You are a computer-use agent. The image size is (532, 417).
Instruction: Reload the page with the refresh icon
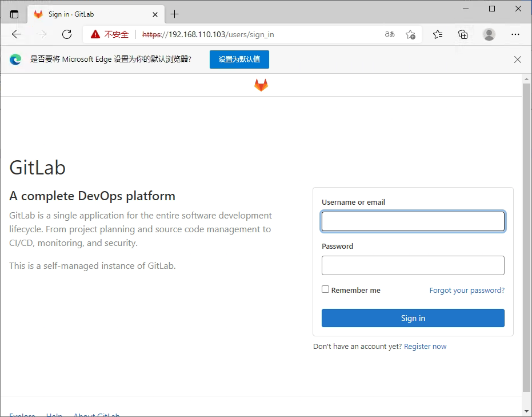(x=67, y=34)
